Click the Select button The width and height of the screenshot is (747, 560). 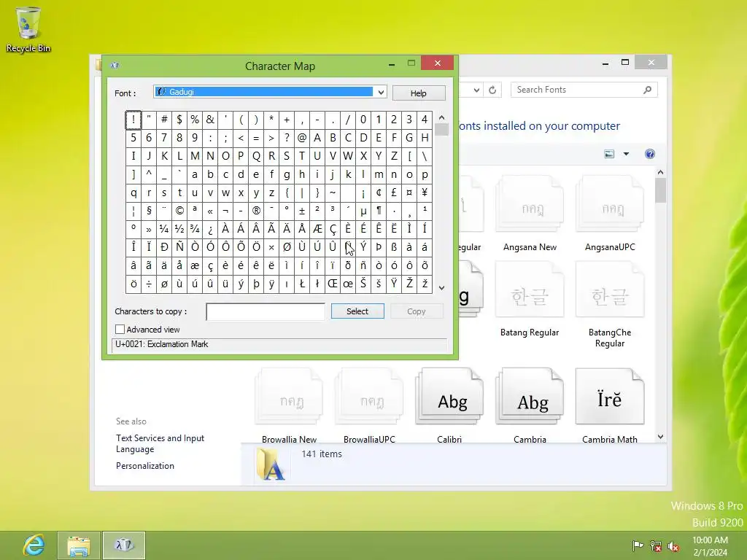coord(357,311)
